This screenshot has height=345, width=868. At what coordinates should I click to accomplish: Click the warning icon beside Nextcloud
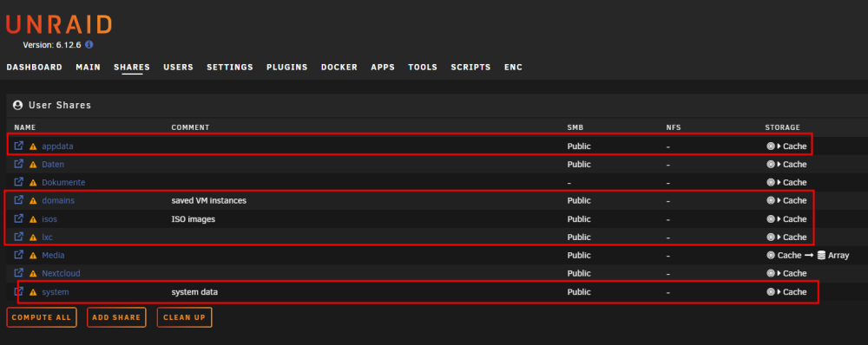(x=33, y=274)
